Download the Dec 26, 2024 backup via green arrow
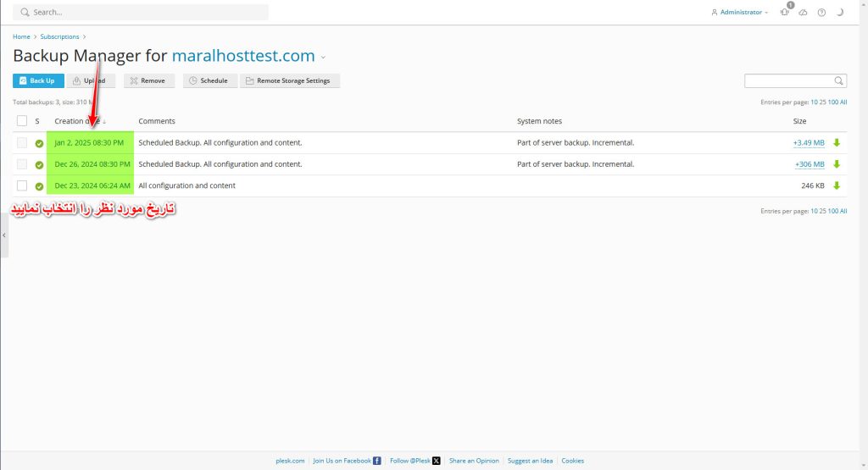Image resolution: width=868 pixels, height=470 pixels. (x=837, y=164)
